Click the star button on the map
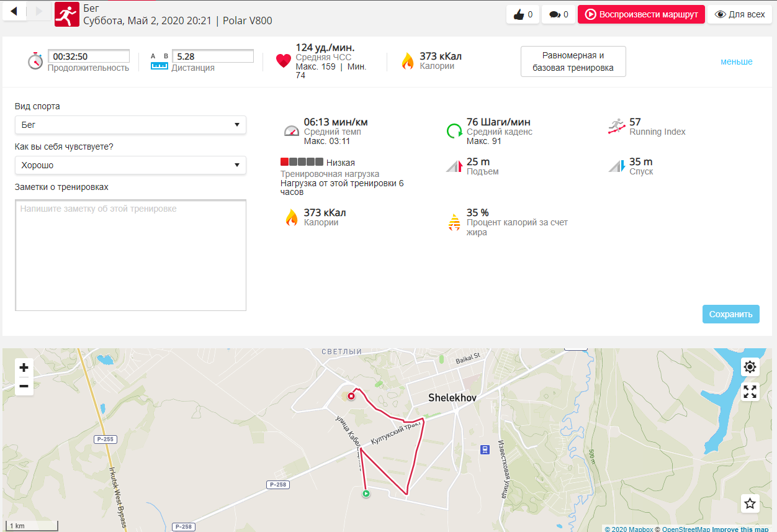 click(x=750, y=503)
